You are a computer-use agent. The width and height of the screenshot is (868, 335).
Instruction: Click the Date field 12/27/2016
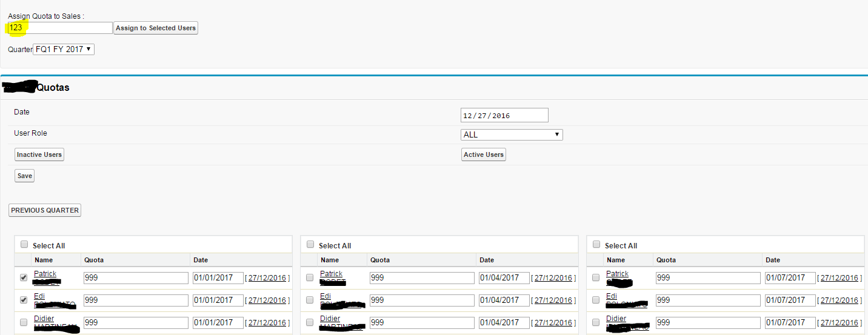click(x=504, y=115)
